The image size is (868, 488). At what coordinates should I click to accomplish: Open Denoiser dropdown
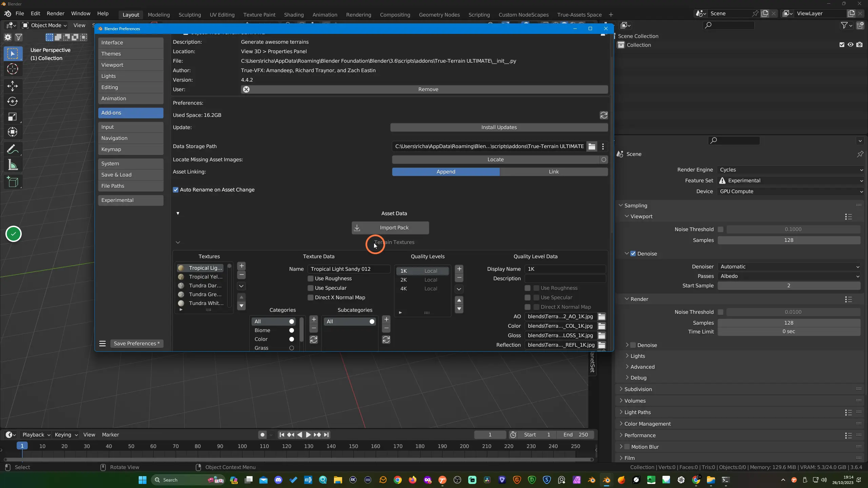(x=789, y=267)
